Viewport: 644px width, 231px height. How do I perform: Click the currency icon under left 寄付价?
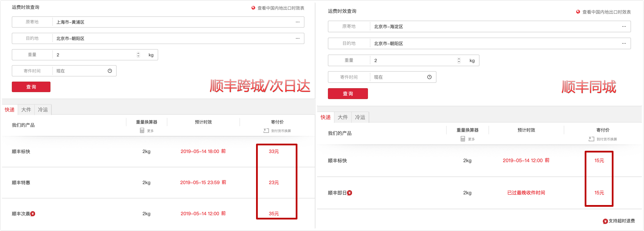[x=266, y=131]
